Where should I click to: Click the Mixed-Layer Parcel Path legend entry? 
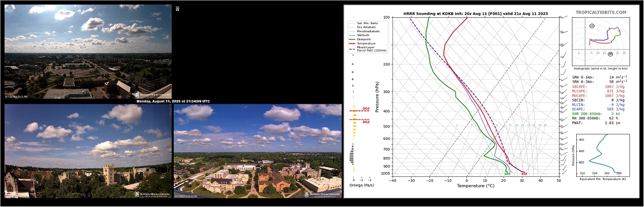(367, 48)
